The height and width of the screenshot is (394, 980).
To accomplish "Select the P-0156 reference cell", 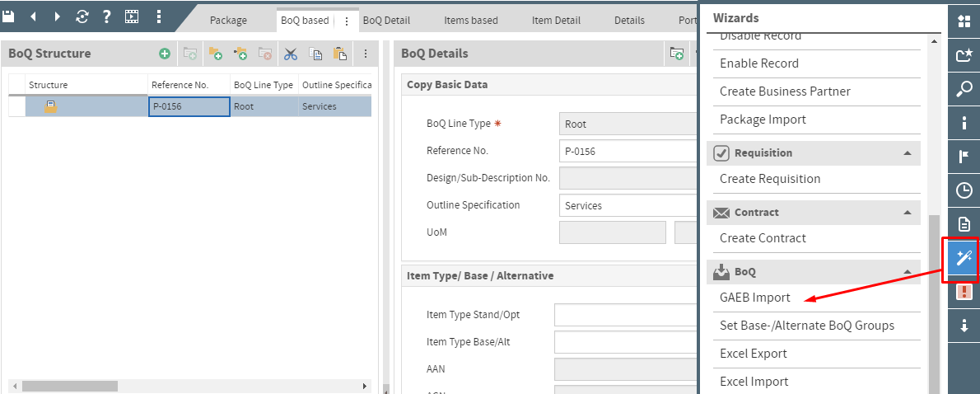I will click(x=189, y=106).
